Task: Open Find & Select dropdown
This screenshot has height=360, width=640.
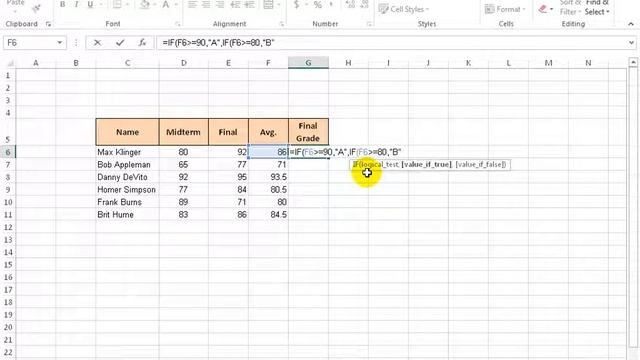Action: [x=597, y=7]
